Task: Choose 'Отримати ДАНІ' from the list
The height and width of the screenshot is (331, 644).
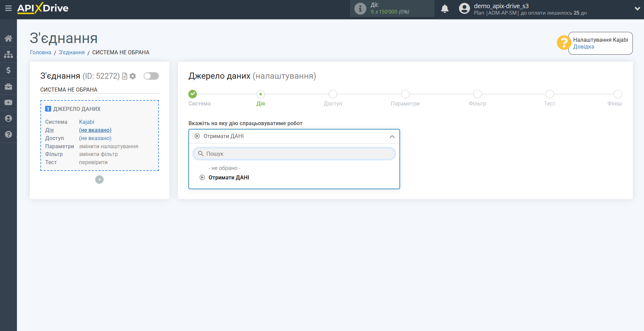Action: [x=229, y=178]
